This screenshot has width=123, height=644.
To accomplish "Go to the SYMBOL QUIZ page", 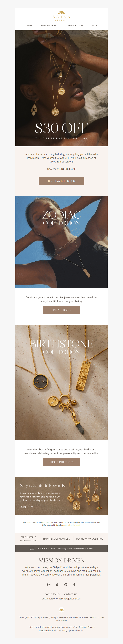I will click(x=75, y=25).
